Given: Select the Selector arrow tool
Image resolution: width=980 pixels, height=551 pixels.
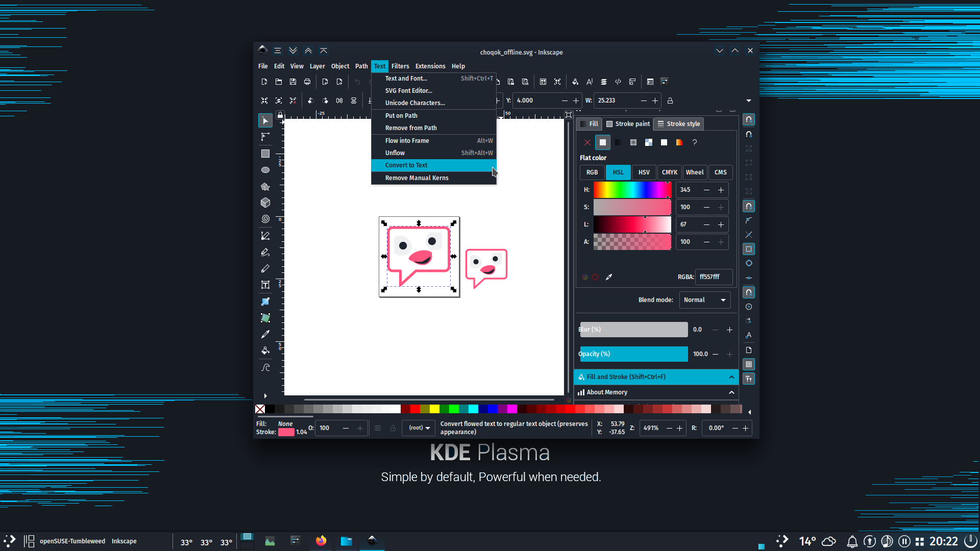Looking at the screenshot, I should pyautogui.click(x=265, y=120).
